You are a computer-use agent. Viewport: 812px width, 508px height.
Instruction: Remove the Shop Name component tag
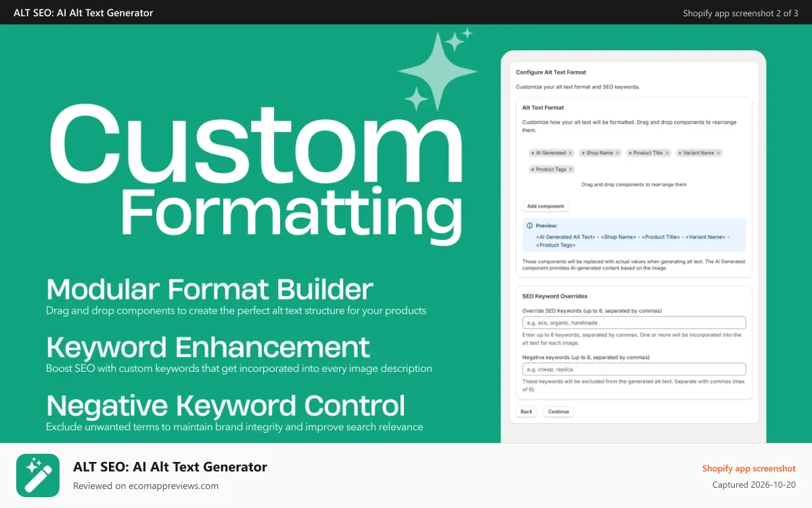pyautogui.click(x=617, y=153)
